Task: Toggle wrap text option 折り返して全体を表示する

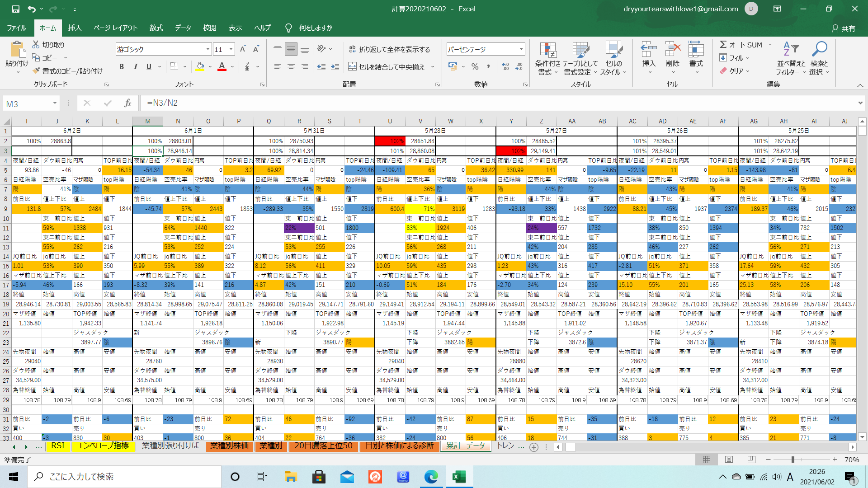Action: point(389,49)
